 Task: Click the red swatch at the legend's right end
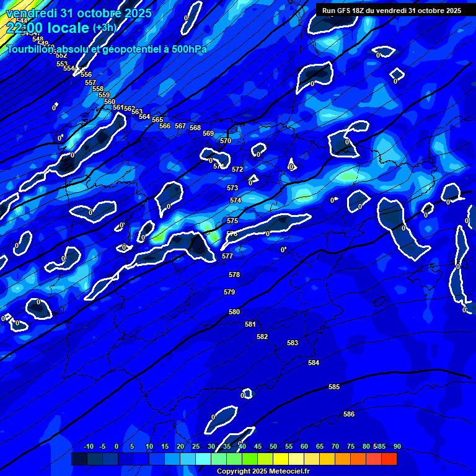(389, 459)
